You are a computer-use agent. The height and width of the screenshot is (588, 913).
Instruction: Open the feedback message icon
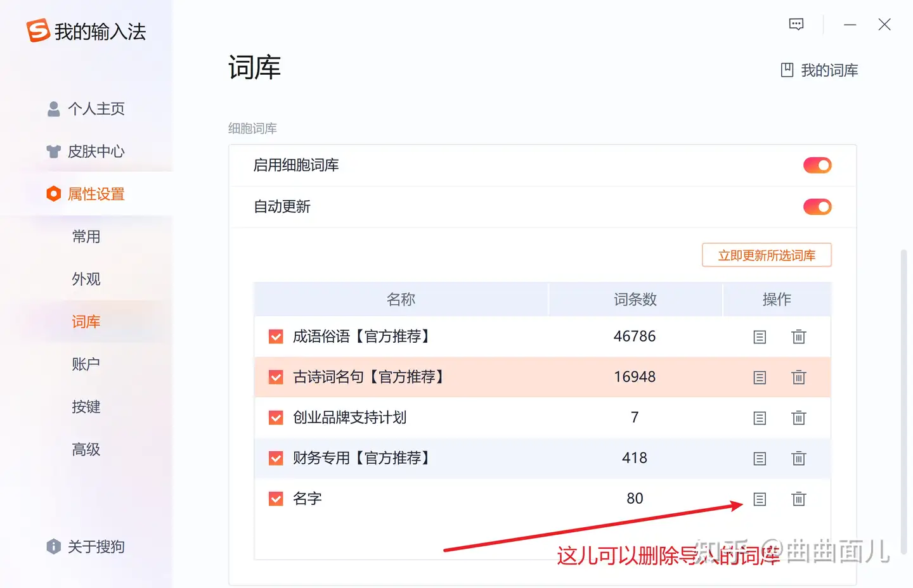coord(796,24)
